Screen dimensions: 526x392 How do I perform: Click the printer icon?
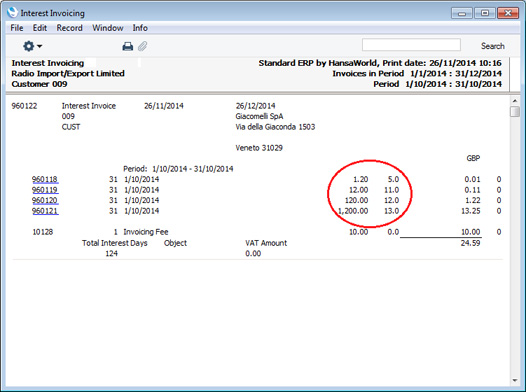[127, 46]
